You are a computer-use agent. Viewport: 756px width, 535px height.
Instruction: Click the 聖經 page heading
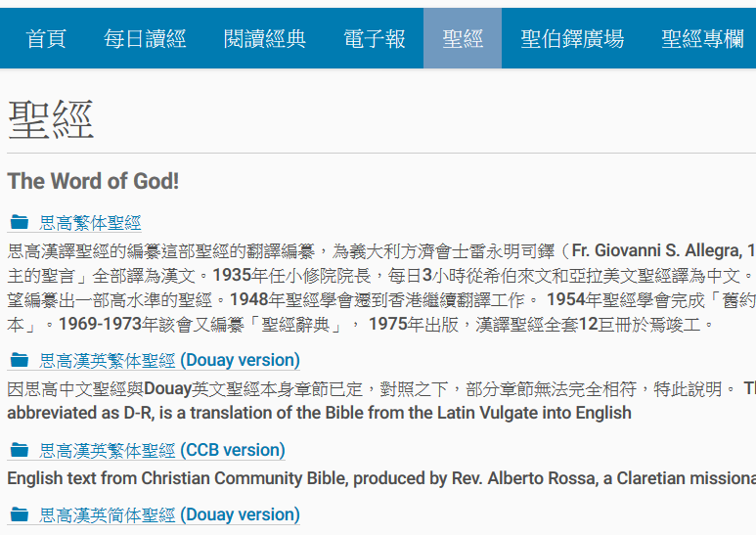51,120
